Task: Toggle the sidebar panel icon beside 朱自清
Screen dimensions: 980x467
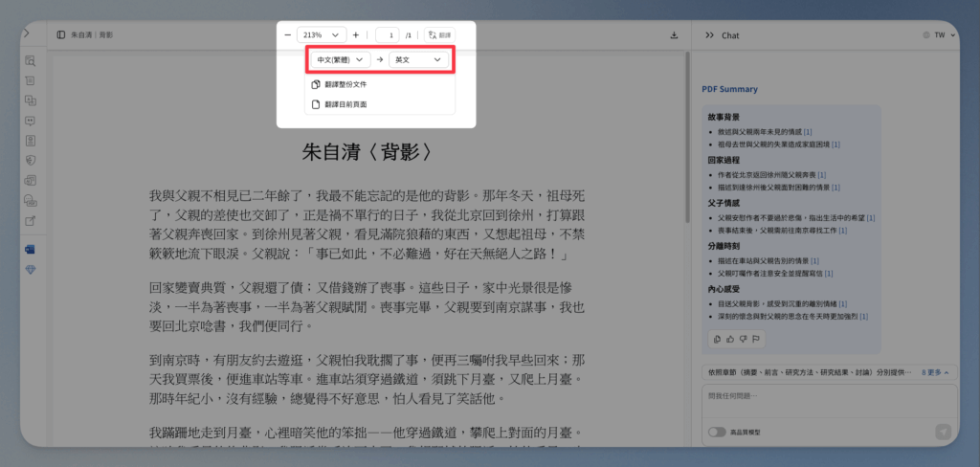Action: tap(60, 35)
